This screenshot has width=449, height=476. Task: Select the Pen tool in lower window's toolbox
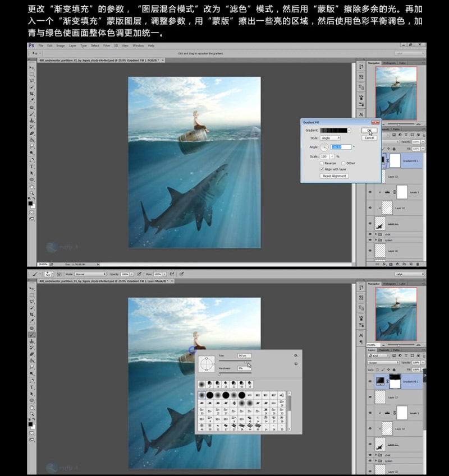(x=32, y=381)
